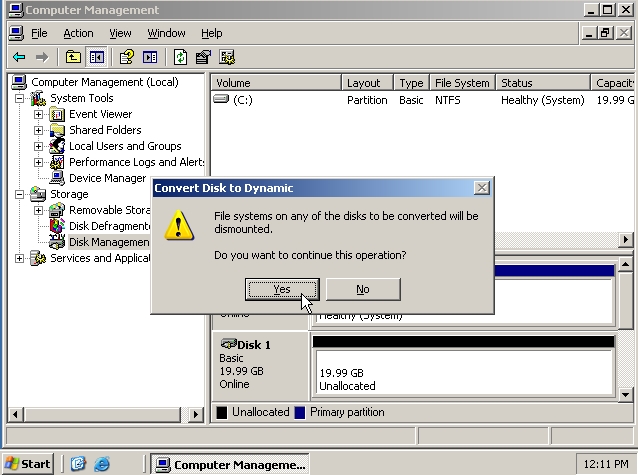
Task: Select the Device Manager tree label
Action: [107, 178]
